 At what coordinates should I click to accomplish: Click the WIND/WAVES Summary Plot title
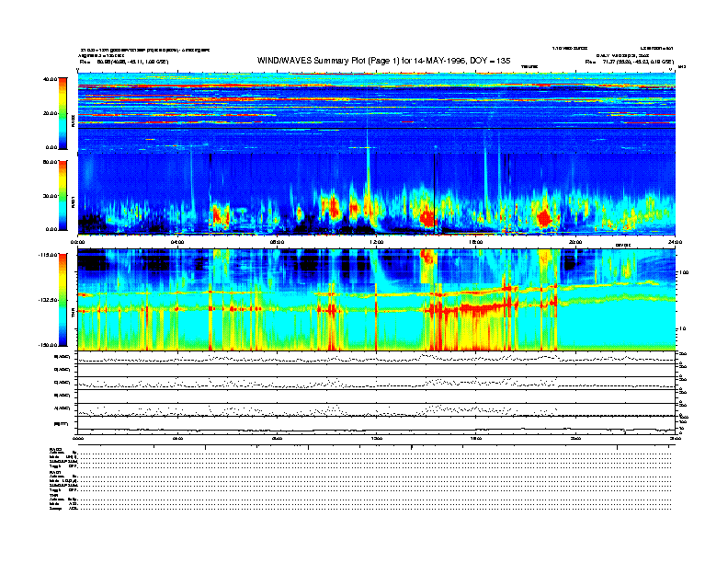[383, 61]
